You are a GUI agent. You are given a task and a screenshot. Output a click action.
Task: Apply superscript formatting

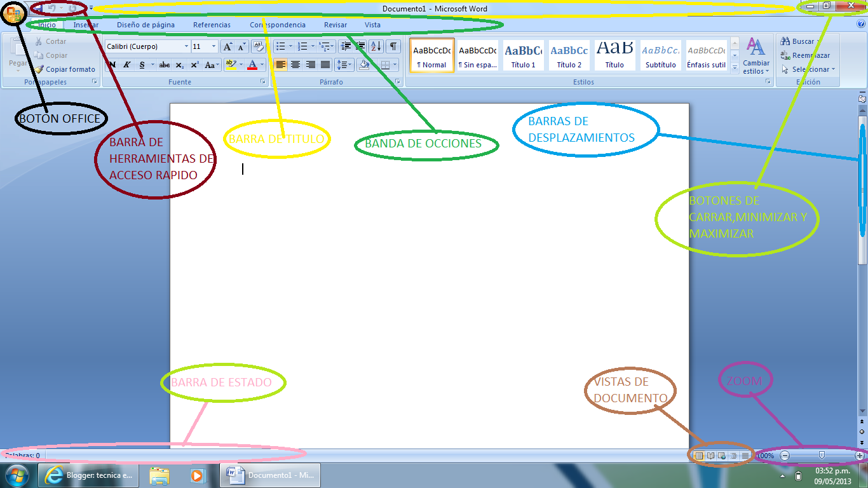(195, 65)
